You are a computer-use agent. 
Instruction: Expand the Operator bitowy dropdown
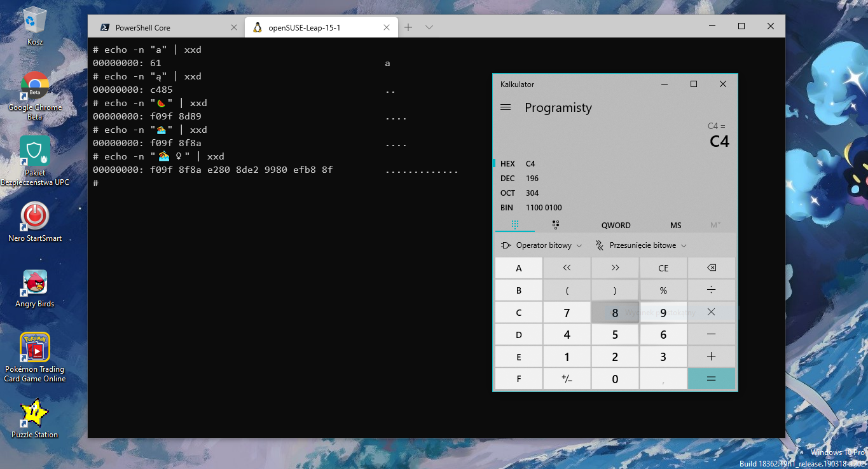coord(541,245)
